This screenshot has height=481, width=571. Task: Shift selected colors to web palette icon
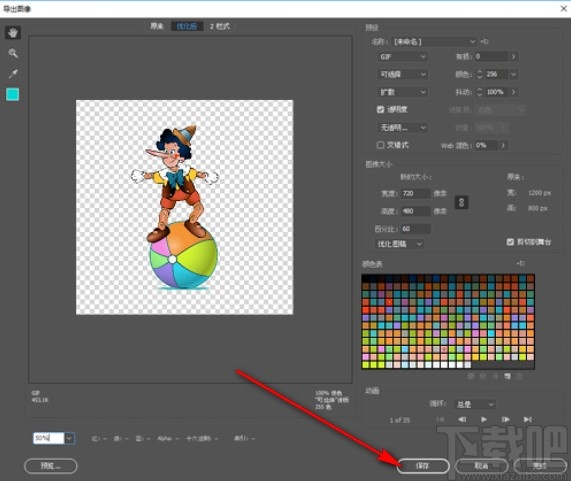pos(483,376)
